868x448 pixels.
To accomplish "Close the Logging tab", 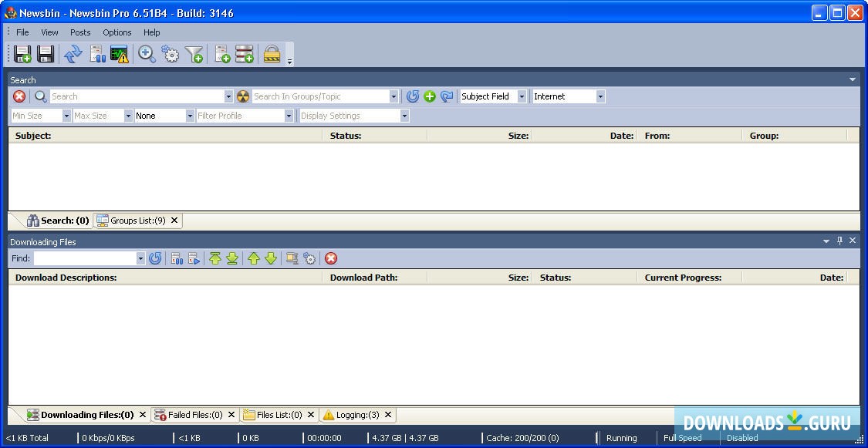I will pyautogui.click(x=388, y=415).
